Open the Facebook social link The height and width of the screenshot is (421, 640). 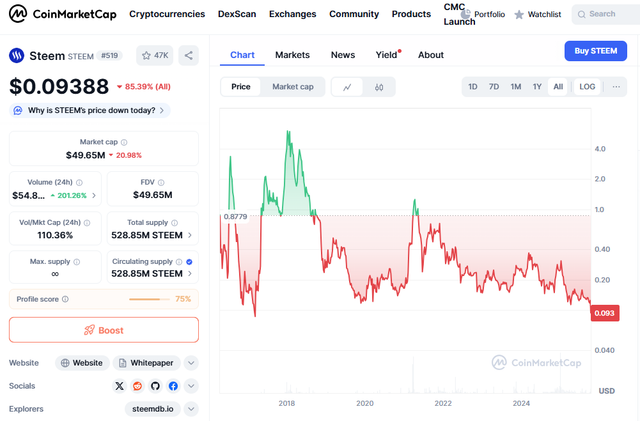tap(172, 385)
